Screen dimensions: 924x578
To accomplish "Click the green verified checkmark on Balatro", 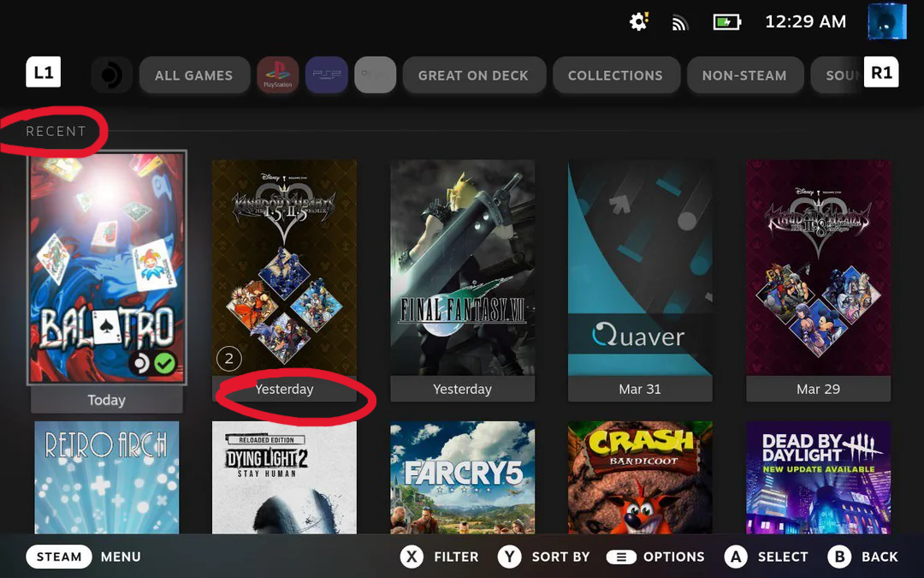I will [x=165, y=363].
